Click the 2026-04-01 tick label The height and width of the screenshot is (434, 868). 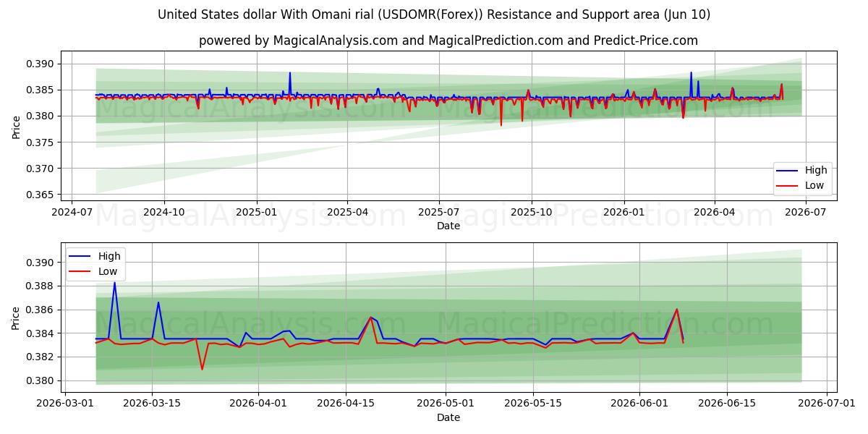click(x=258, y=403)
